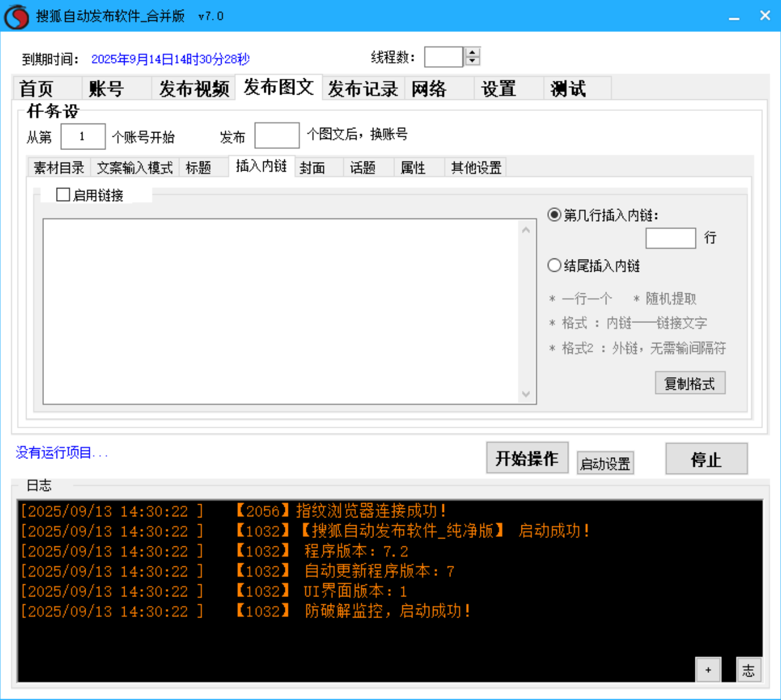Minimize the application window
This screenshot has height=700, width=781.
click(734, 16)
